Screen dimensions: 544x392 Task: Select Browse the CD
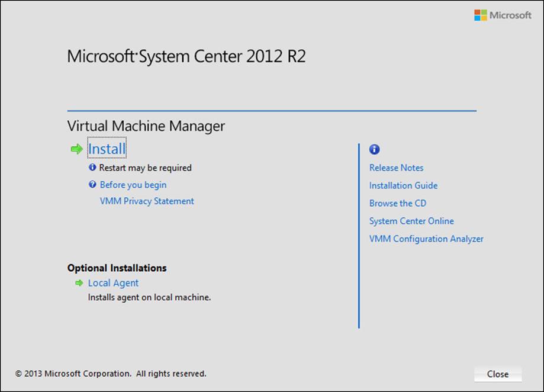pos(398,203)
